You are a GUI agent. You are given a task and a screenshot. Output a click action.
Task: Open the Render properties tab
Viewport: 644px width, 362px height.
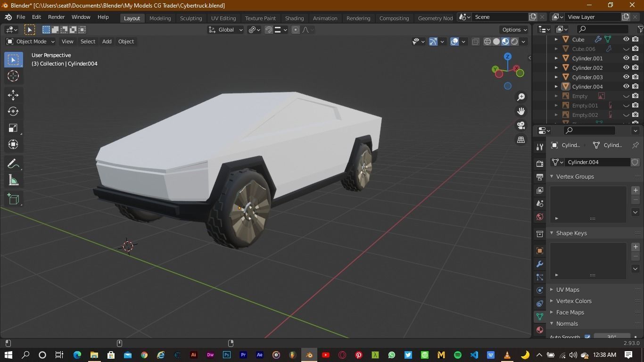point(540,164)
